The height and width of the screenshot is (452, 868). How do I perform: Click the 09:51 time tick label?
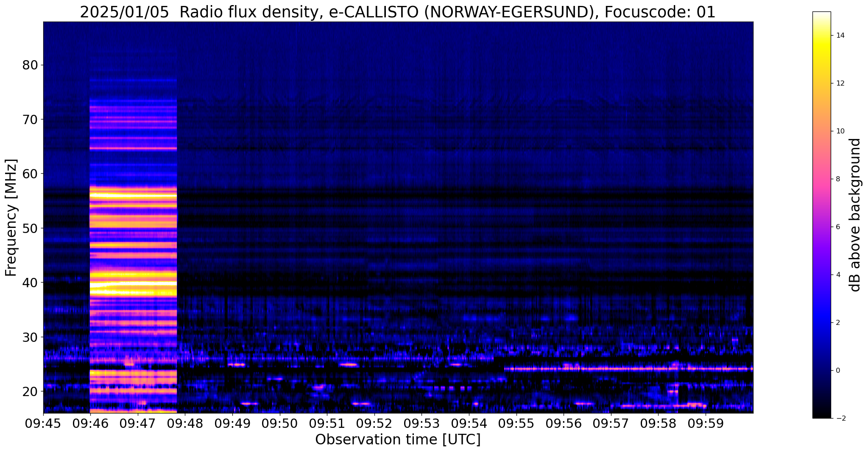(327, 424)
